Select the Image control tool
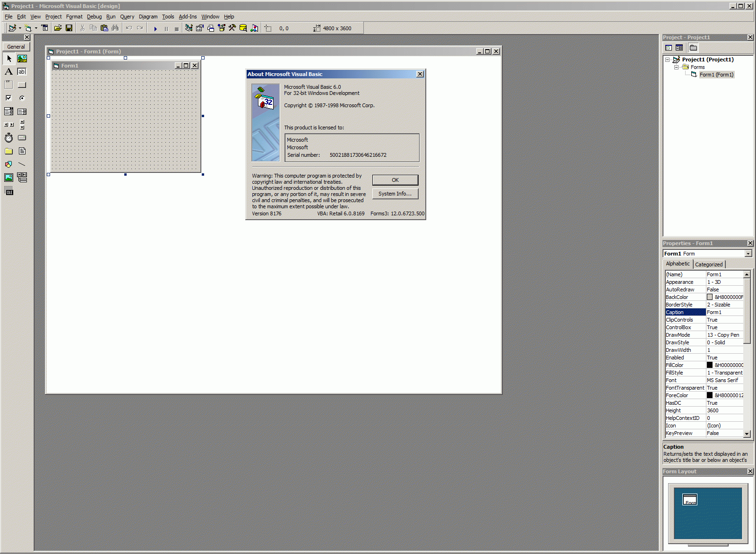The width and height of the screenshot is (756, 554). pyautogui.click(x=9, y=178)
